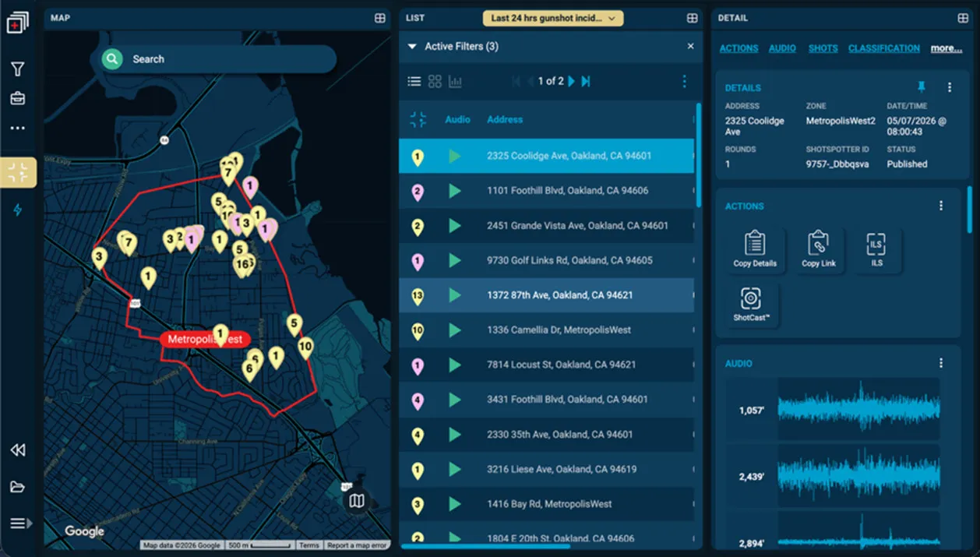Pin the Details card
Viewport: 980px width, 557px height.
point(922,87)
